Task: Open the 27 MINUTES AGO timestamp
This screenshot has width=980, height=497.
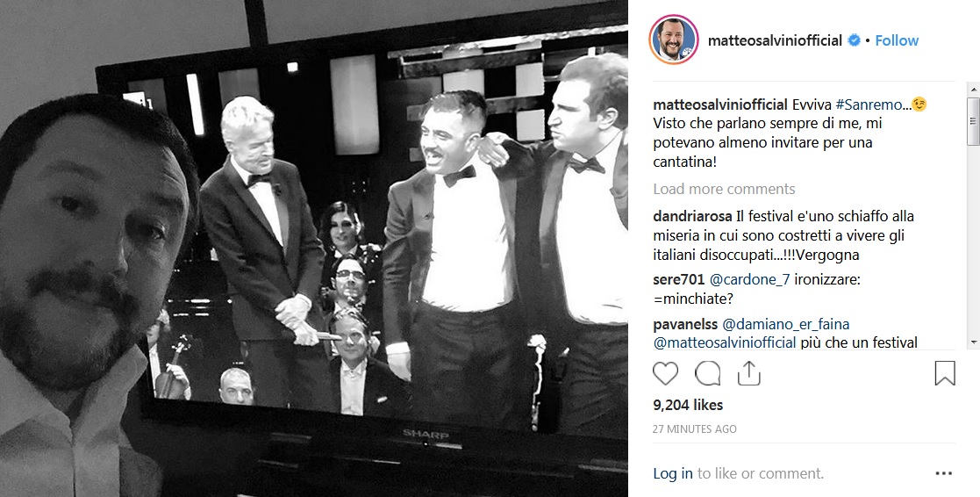Action: pyautogui.click(x=695, y=429)
